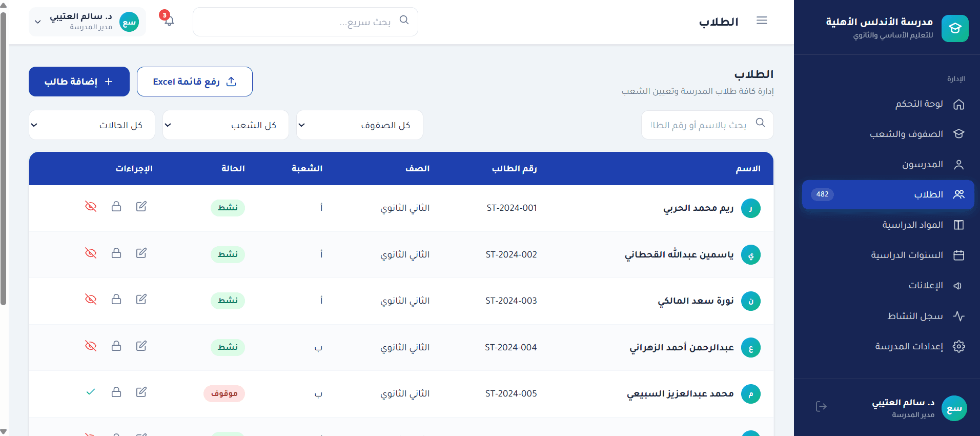The height and width of the screenshot is (436, 980).
Task: Open المواد الدراسية subjects page
Action: pos(888,225)
